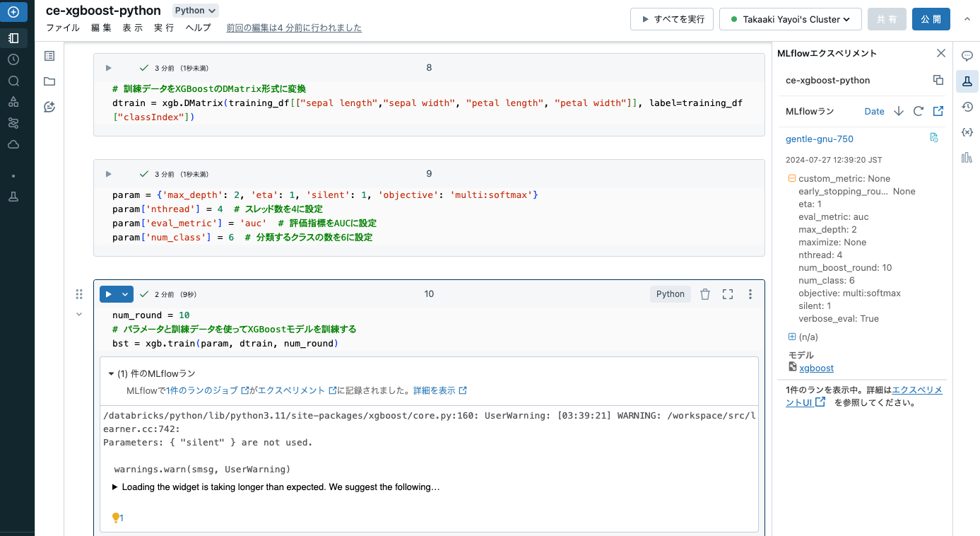Viewport: 980px width, 536px height.
Task: Open the variable explorer panel
Action: point(967,132)
